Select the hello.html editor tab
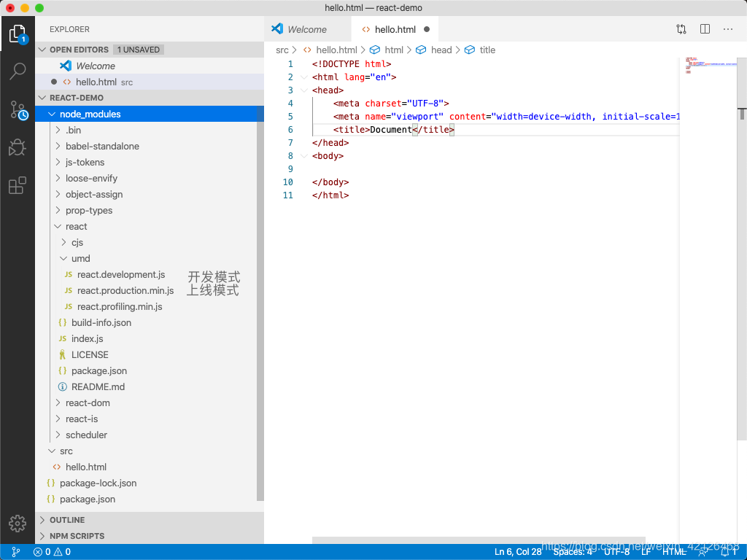This screenshot has height=560, width=747. point(395,29)
